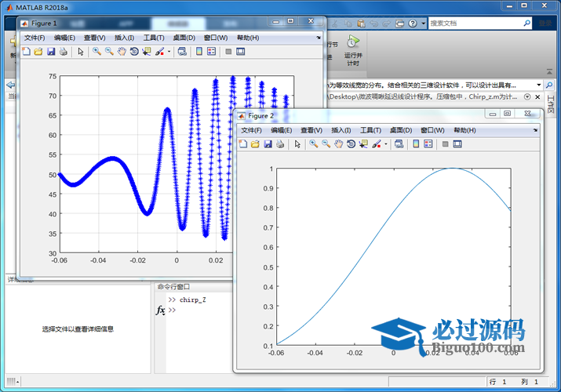
Task: Click dock arrow at Figure 1 menu bar end
Action: point(319,38)
